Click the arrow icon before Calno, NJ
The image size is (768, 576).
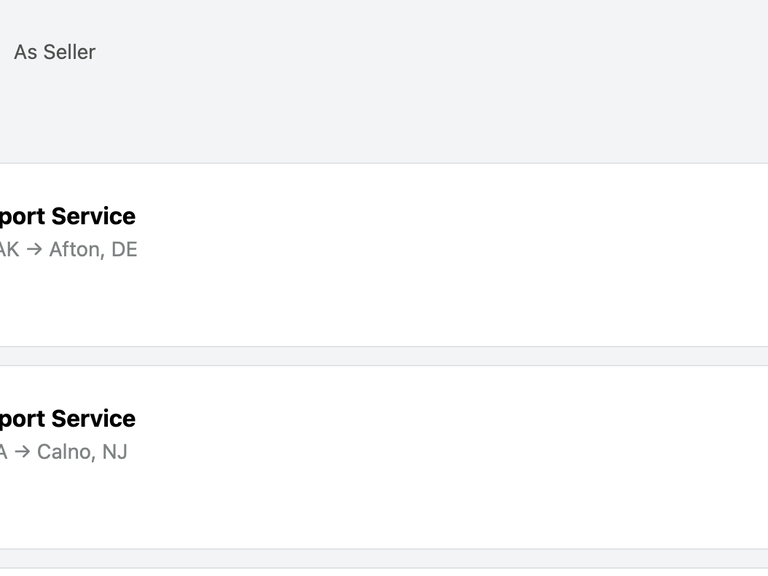(x=22, y=452)
